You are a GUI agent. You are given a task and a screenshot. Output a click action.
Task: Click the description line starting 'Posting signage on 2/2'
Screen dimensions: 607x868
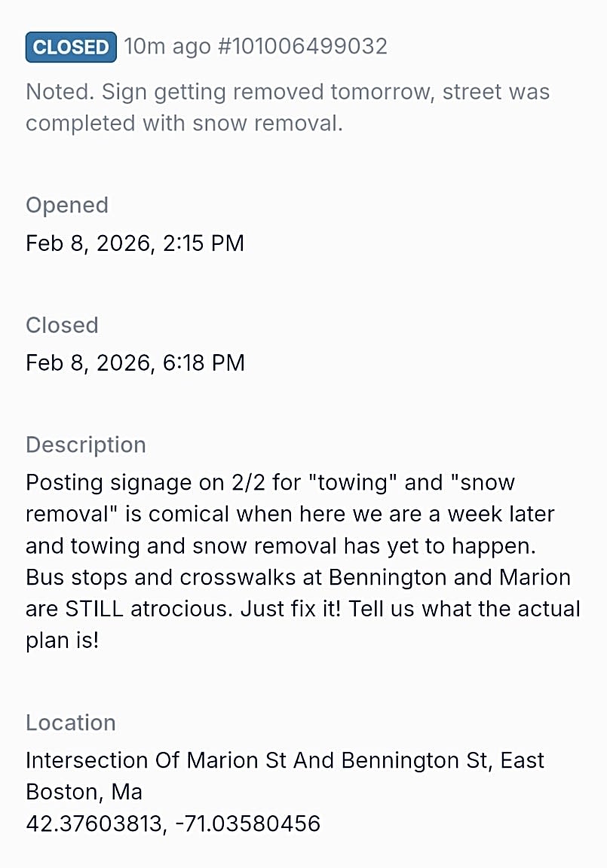pos(270,482)
